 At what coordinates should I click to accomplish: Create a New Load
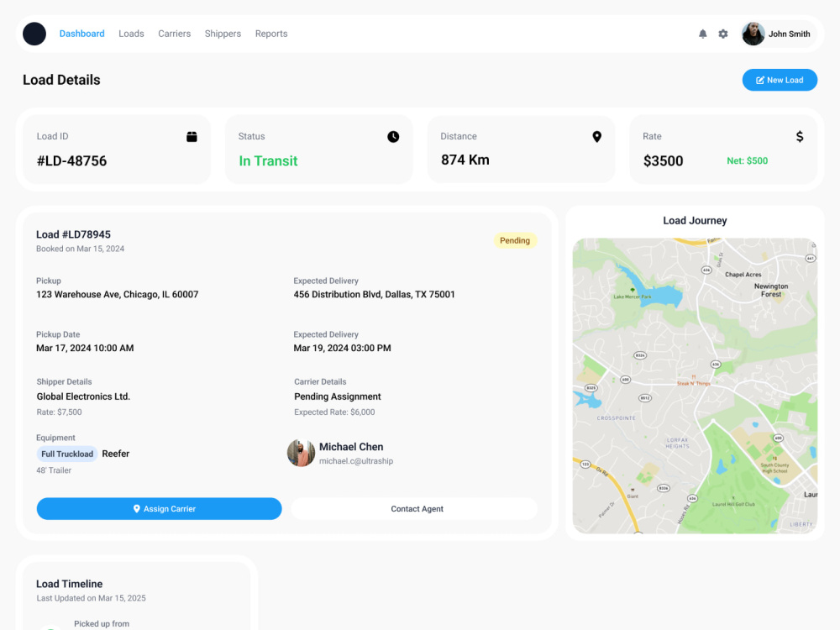coord(780,80)
